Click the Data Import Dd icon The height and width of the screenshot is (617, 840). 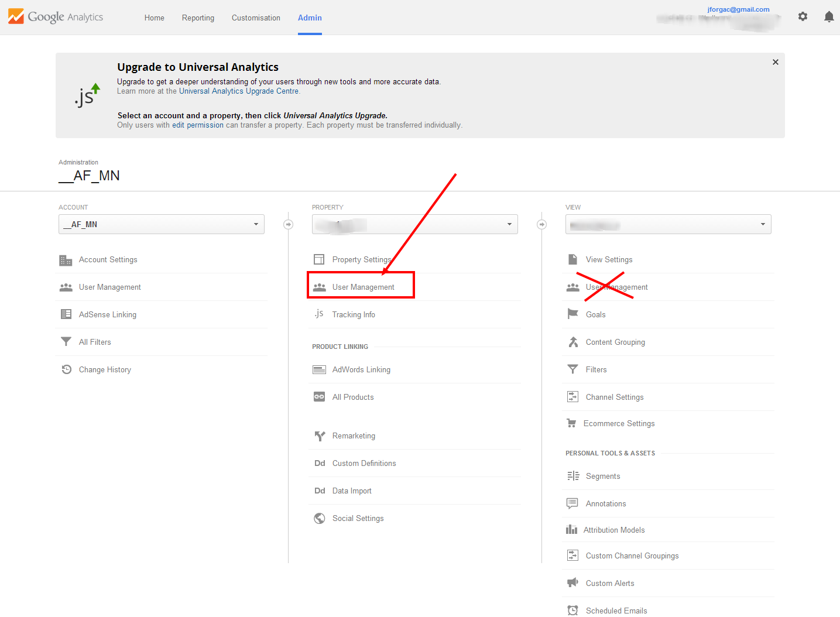(x=320, y=491)
